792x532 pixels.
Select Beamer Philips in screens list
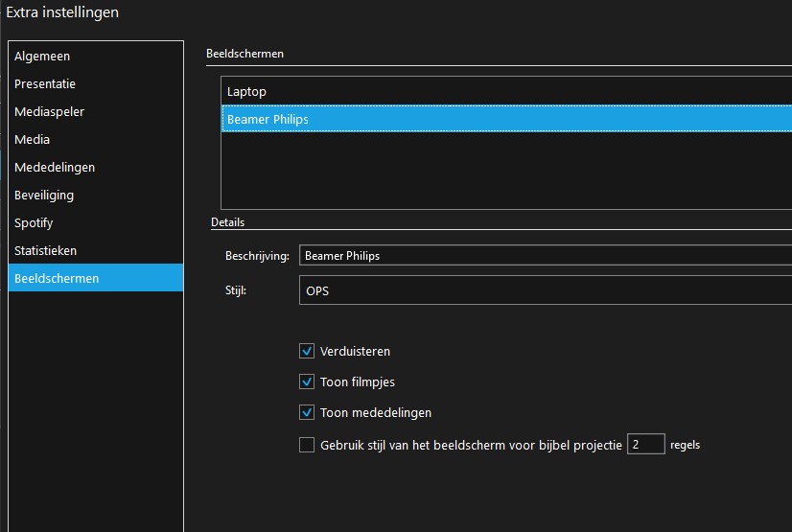pos(506,119)
